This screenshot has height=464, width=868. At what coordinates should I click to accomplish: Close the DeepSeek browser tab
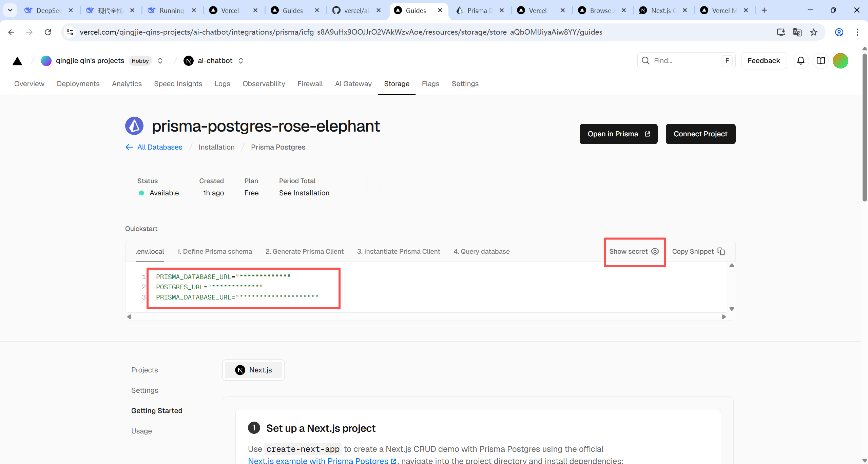click(71, 11)
